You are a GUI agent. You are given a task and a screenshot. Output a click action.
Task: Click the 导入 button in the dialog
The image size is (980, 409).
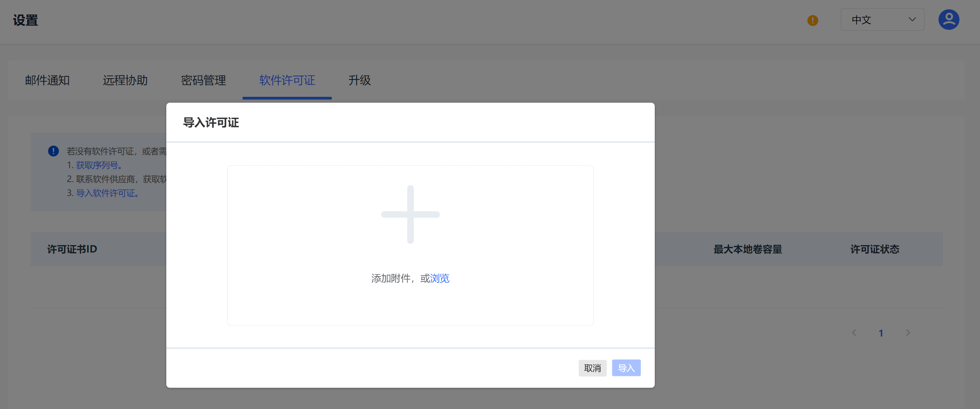tap(626, 368)
